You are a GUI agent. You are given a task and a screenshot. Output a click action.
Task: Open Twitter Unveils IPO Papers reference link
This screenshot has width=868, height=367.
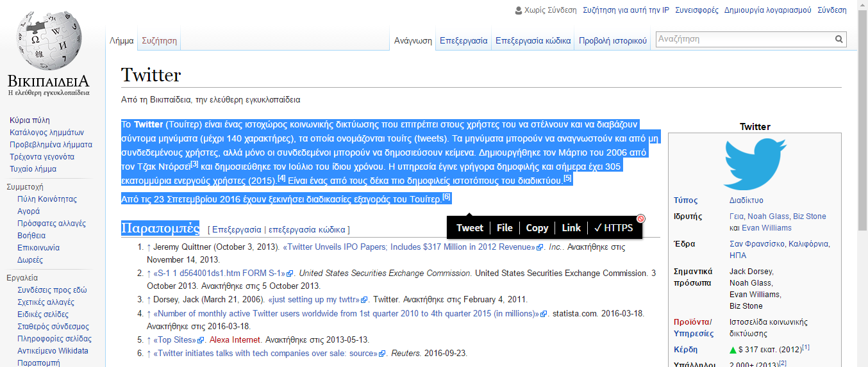409,247
